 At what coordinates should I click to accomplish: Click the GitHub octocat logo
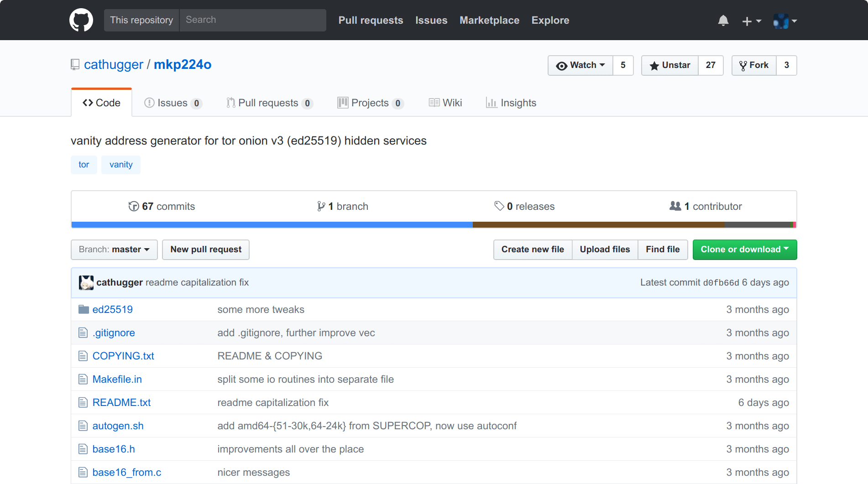pos(81,20)
